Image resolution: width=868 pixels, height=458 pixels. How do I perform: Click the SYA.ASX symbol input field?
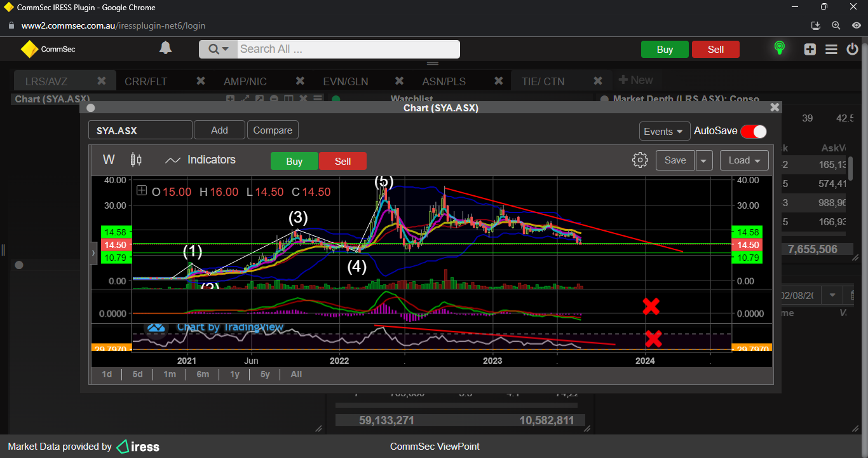point(140,130)
